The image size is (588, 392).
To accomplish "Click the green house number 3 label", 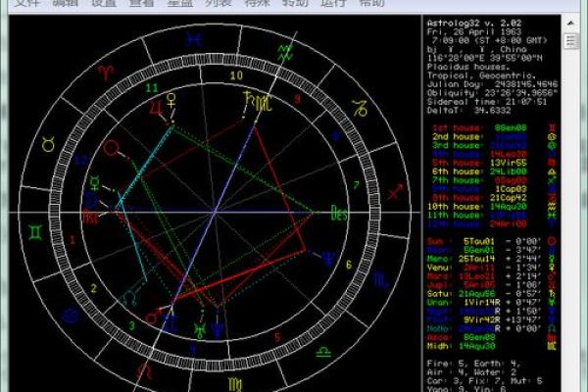I will (131, 325).
